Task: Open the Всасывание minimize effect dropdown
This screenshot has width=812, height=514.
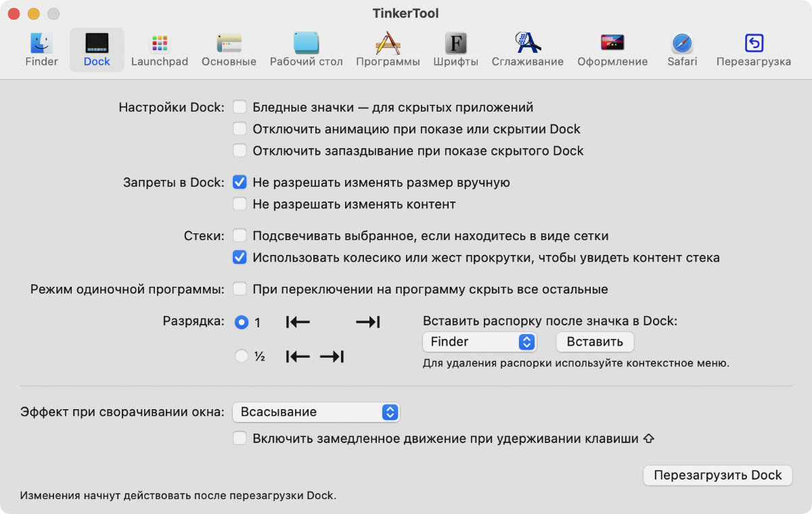Action: coord(316,412)
